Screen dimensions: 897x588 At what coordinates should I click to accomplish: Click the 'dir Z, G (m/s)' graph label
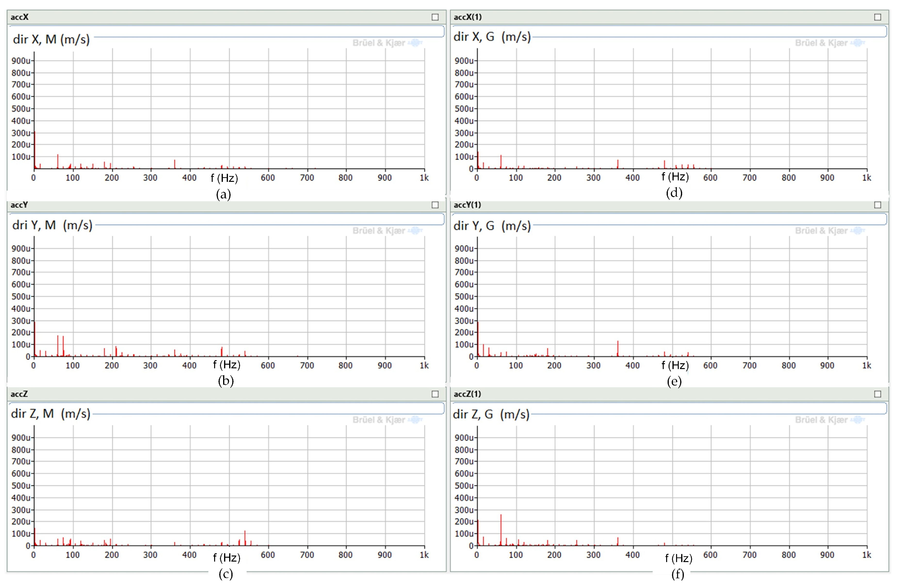pyautogui.click(x=491, y=414)
